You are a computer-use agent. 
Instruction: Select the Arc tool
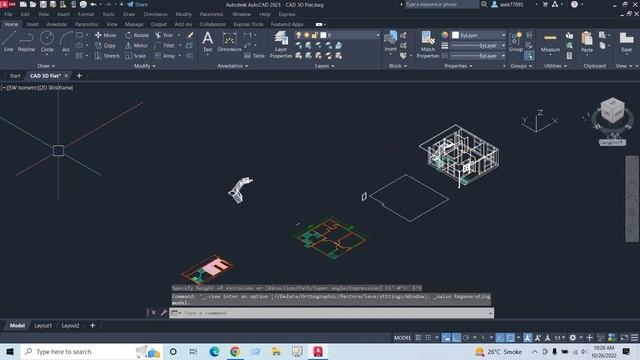click(x=66, y=42)
